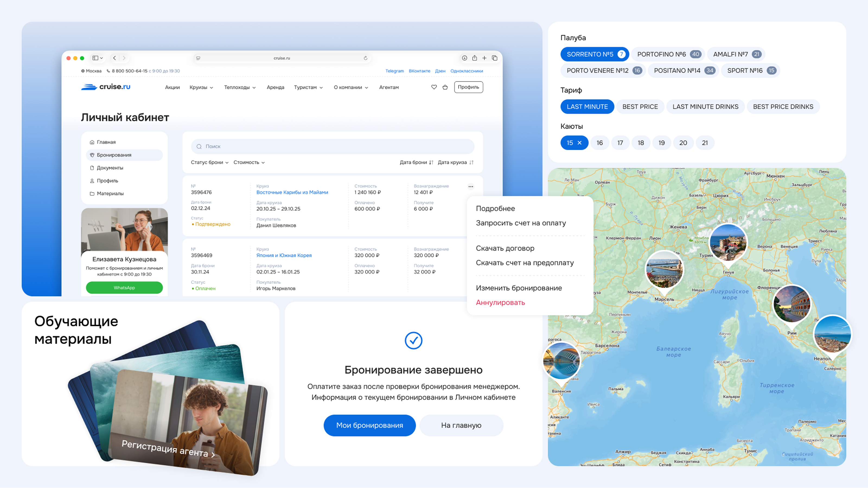Open the browser downloads icon
This screenshot has height=503, width=868.
pyautogui.click(x=464, y=58)
